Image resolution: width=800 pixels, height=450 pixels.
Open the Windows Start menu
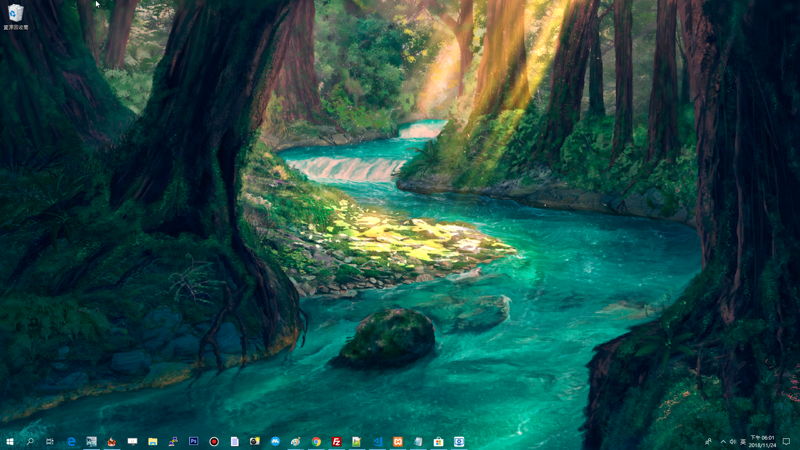[x=10, y=441]
